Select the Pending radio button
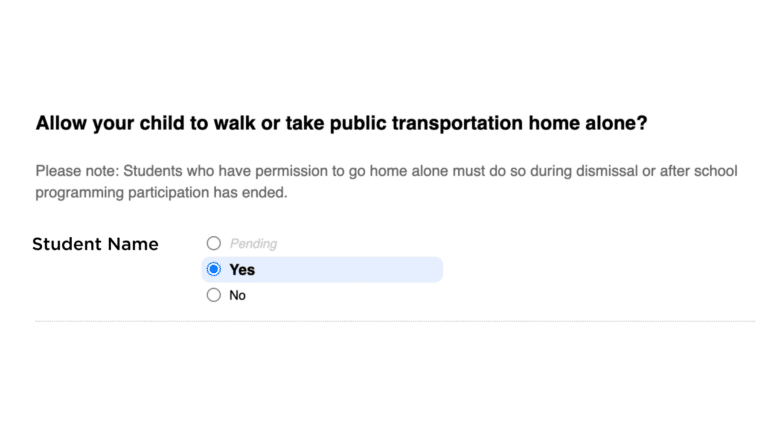The height and width of the screenshot is (448, 768). pyautogui.click(x=214, y=243)
